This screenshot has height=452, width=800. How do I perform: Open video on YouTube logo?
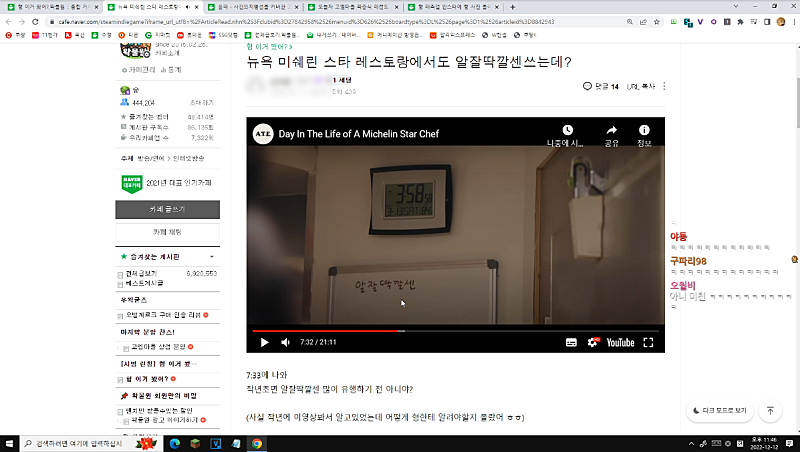point(620,342)
